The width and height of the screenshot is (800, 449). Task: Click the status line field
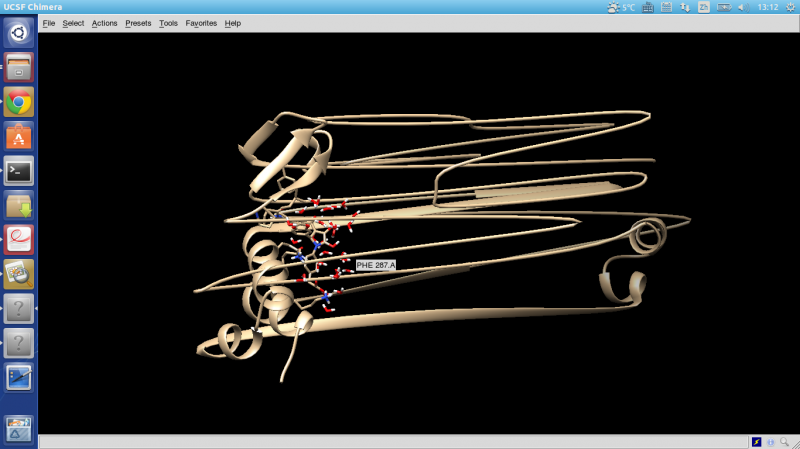click(393, 442)
